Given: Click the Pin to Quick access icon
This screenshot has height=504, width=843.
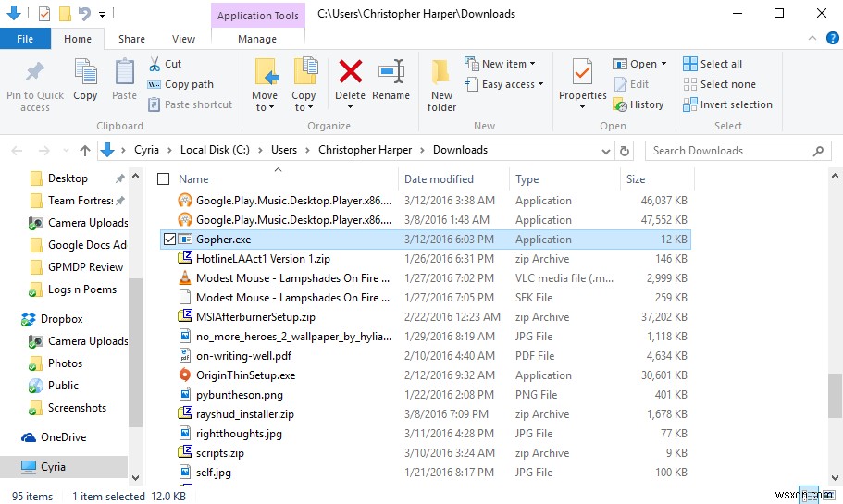Looking at the screenshot, I should pos(35,71).
